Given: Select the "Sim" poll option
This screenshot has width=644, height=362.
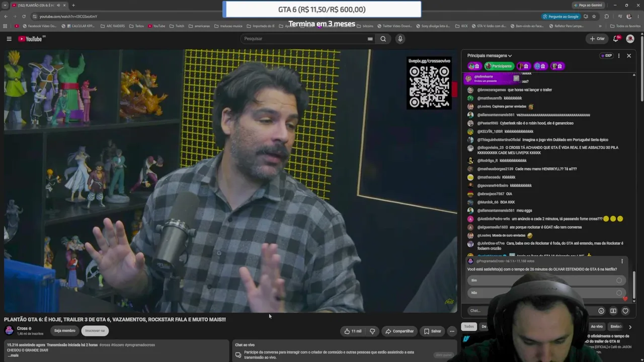Looking at the screenshot, I should [546, 281].
